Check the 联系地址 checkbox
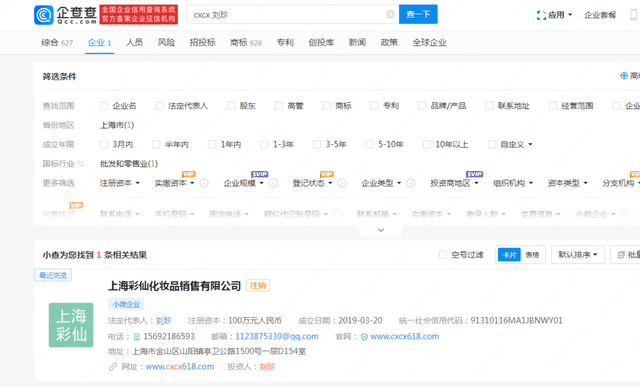 pos(489,106)
